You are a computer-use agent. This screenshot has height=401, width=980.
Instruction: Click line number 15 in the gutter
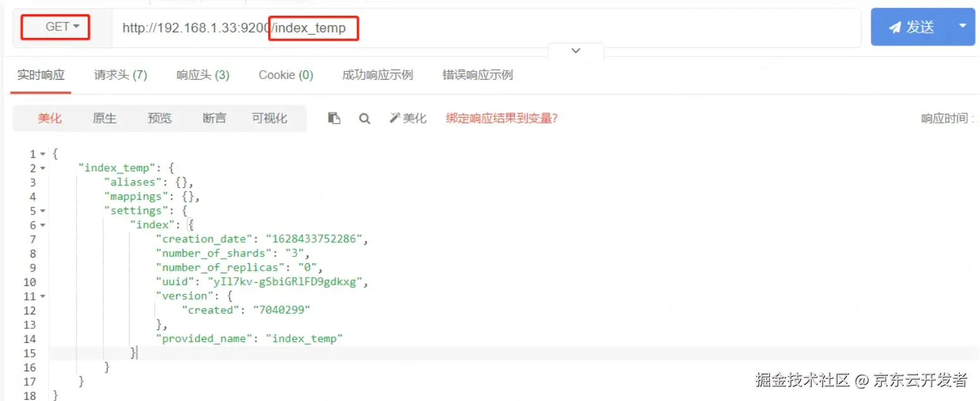pyautogui.click(x=30, y=353)
